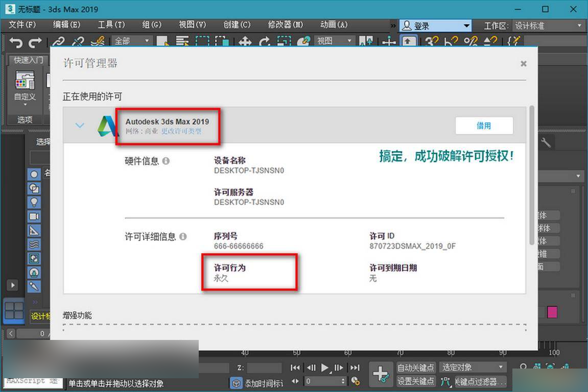The width and height of the screenshot is (588, 392).
Task: Toggle the 设置关键点 set key mode
Action: [x=415, y=381]
